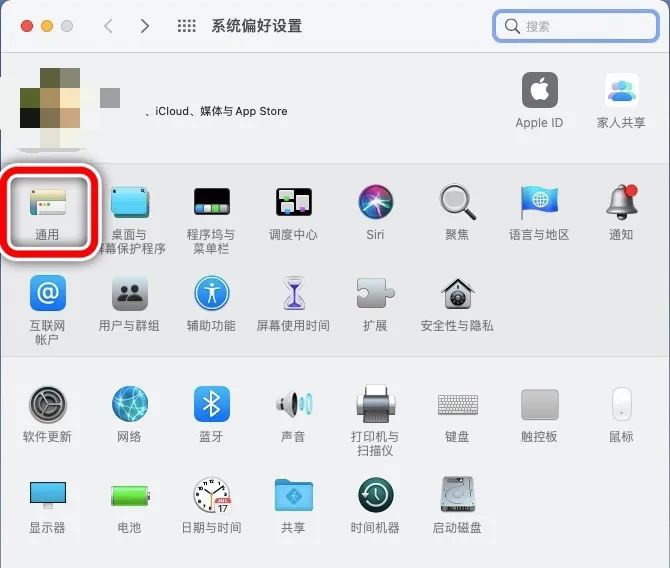Close the 系统偏好设置 window
This screenshot has width=670, height=568.
coord(27,26)
